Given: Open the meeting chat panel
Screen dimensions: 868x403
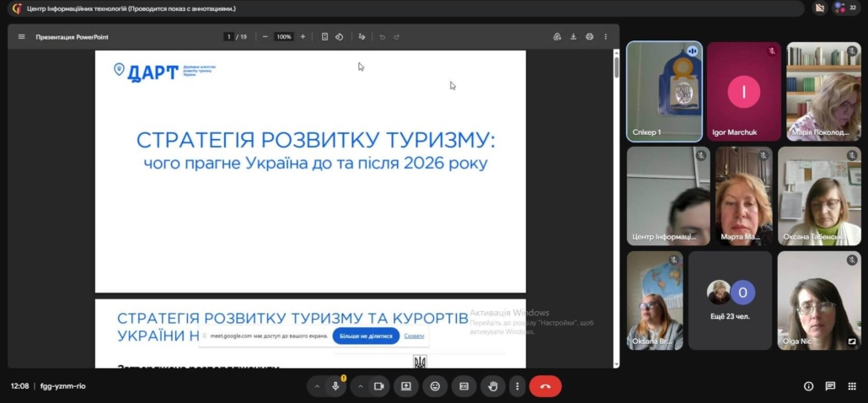Looking at the screenshot, I should coord(830,386).
